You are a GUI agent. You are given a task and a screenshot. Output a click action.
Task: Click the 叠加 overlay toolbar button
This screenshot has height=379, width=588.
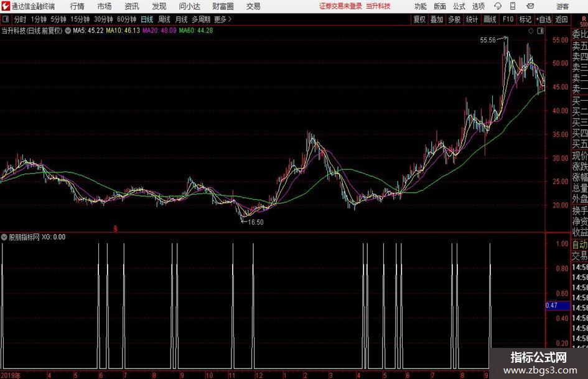coord(437,19)
